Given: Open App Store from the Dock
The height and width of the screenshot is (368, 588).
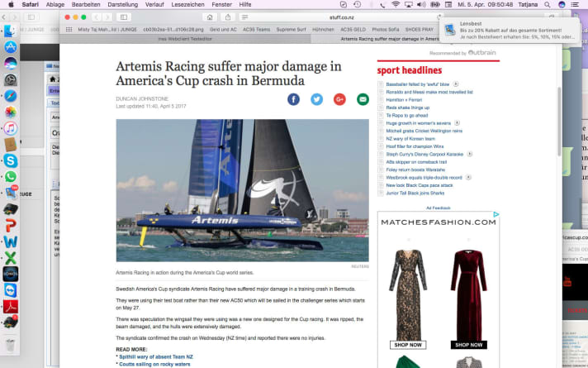Looking at the screenshot, I should (11, 47).
